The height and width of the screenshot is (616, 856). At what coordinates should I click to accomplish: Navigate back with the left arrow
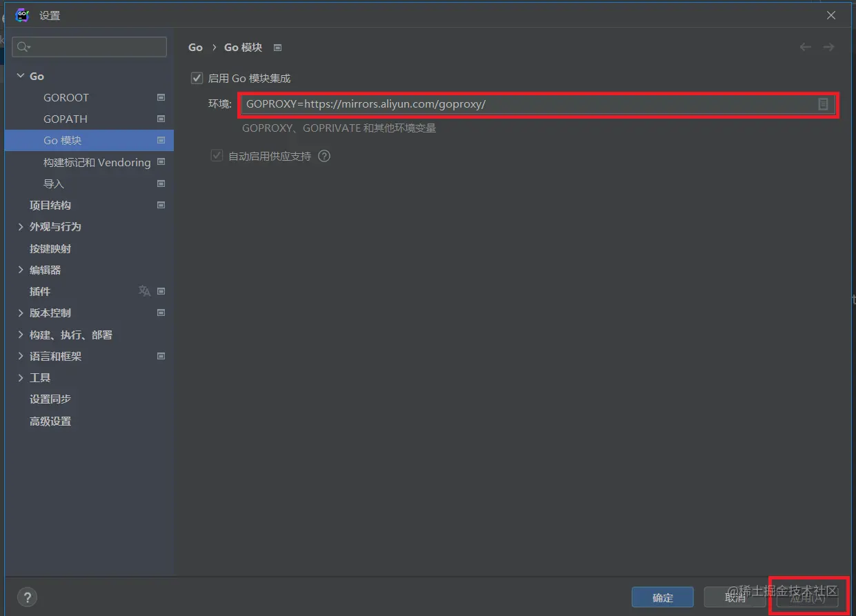805,47
